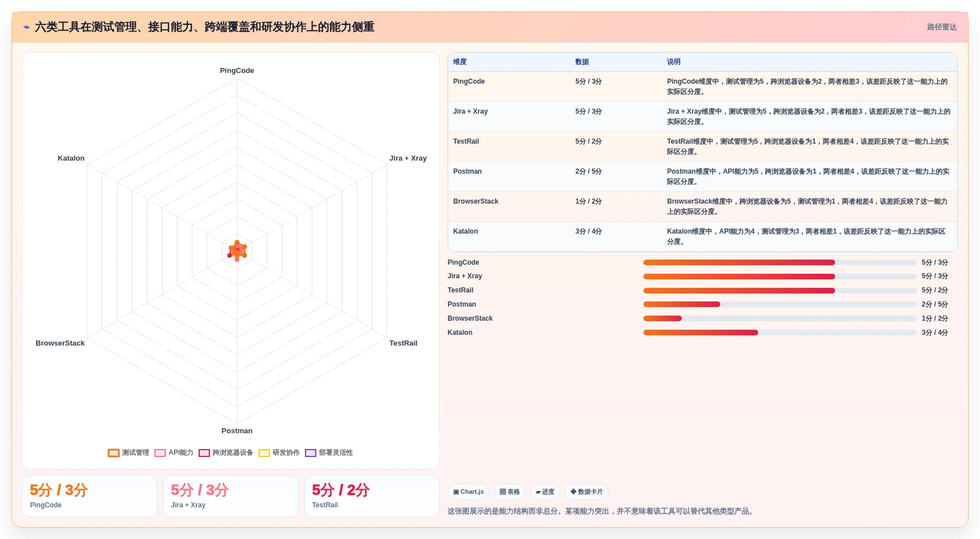Image resolution: width=980 pixels, height=539 pixels.
Task: Toggle the 部署灵活性 legend swatch
Action: point(311,453)
